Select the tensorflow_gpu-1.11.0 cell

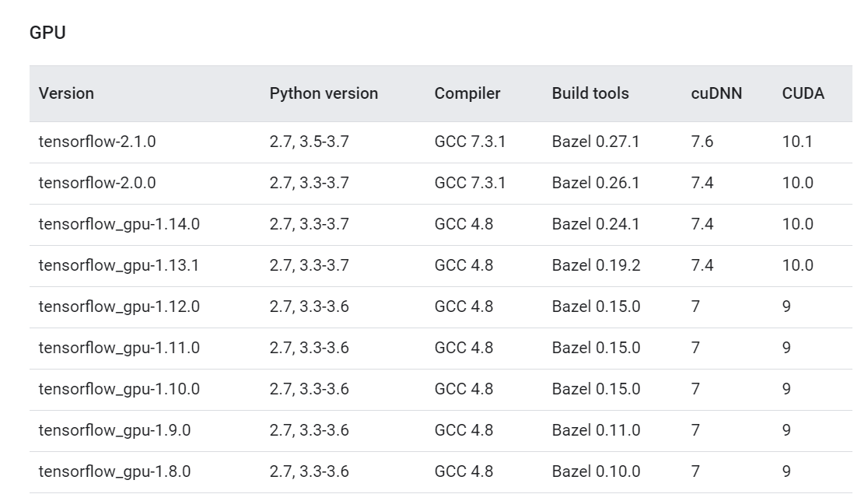pos(119,348)
